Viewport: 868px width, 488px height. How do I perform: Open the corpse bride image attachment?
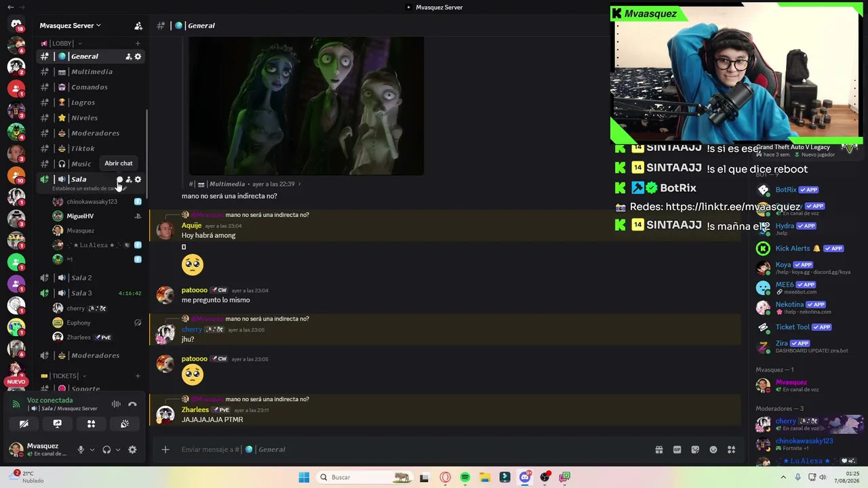click(307, 106)
